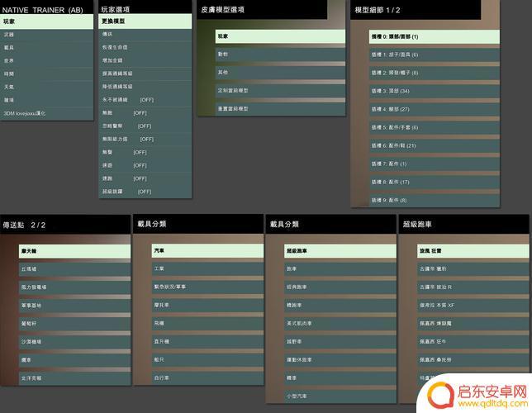
Task: Select 插槽 5 配件/手套 (6)
Action: (435, 127)
